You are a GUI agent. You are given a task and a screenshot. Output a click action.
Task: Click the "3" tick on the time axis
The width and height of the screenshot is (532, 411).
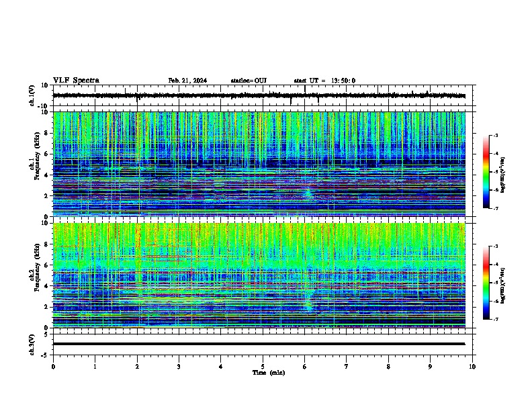tap(179, 367)
